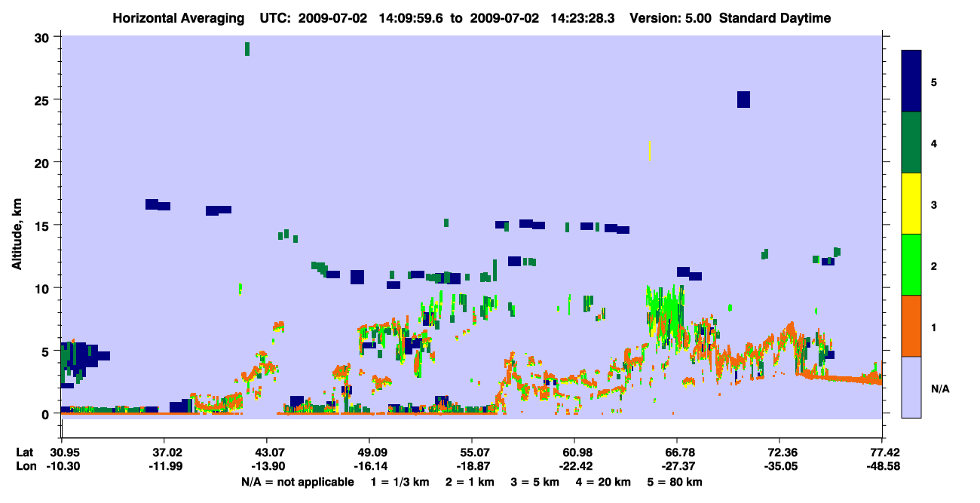Click the '5 = 80 km' legend note

click(x=675, y=482)
